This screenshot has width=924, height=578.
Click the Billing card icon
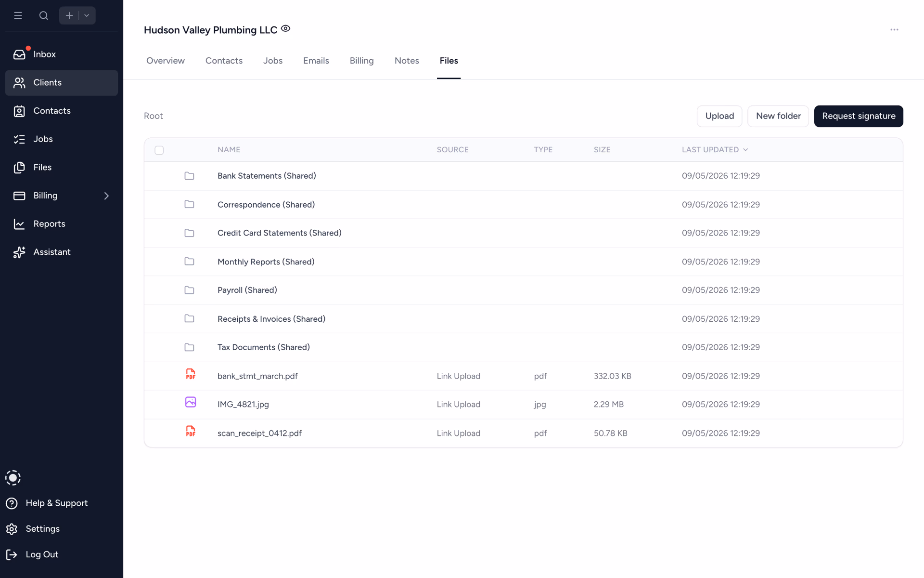point(19,196)
